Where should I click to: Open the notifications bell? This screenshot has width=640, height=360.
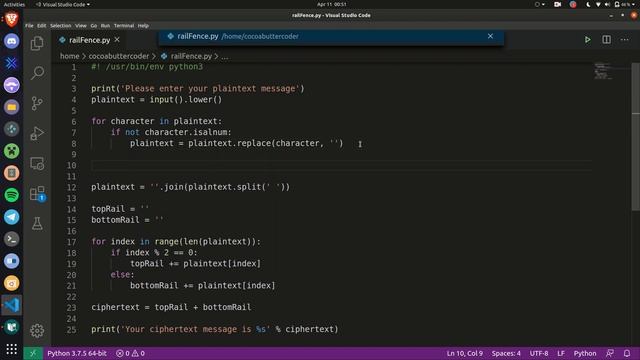[627, 353]
